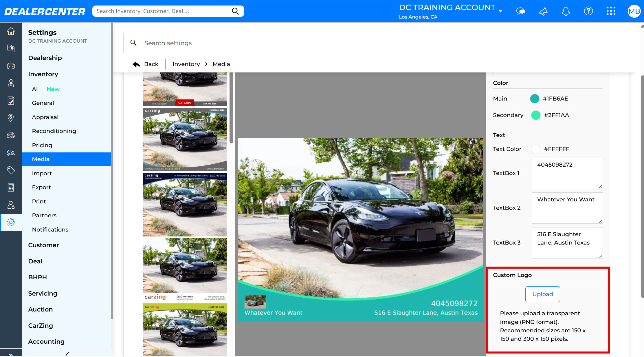Open the announcements megaphone icon

(543, 11)
